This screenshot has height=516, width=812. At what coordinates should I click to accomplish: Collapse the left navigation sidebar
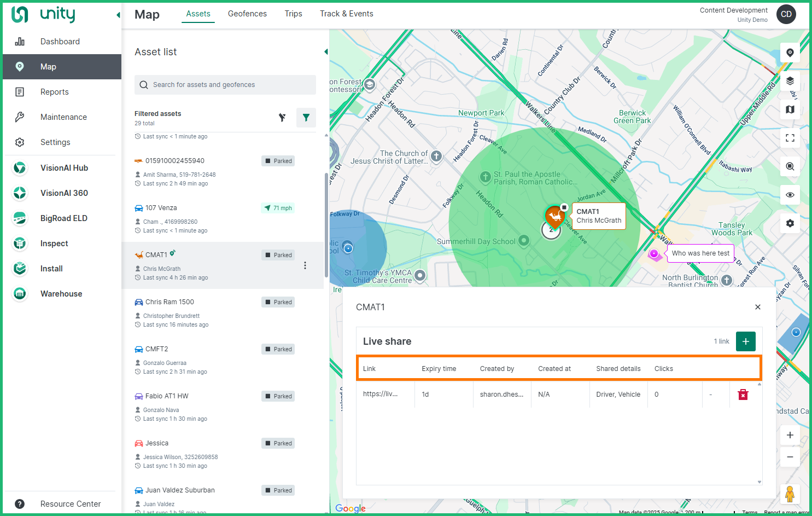point(118,15)
